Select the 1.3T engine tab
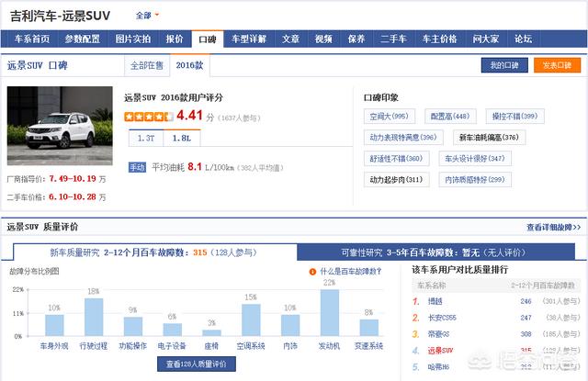 point(146,139)
